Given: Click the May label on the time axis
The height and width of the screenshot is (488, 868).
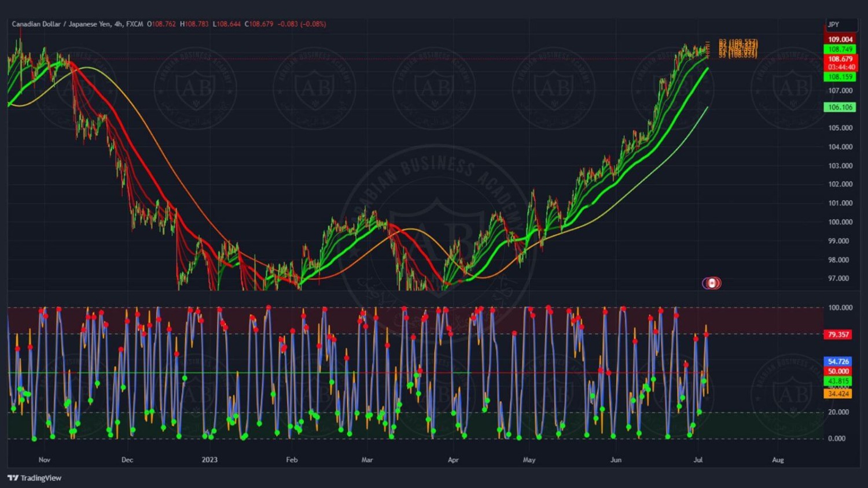Looking at the screenshot, I should [529, 460].
